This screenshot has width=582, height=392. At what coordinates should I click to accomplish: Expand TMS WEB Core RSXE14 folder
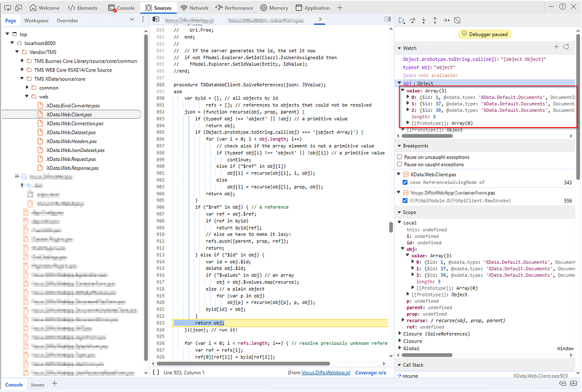(x=22, y=69)
